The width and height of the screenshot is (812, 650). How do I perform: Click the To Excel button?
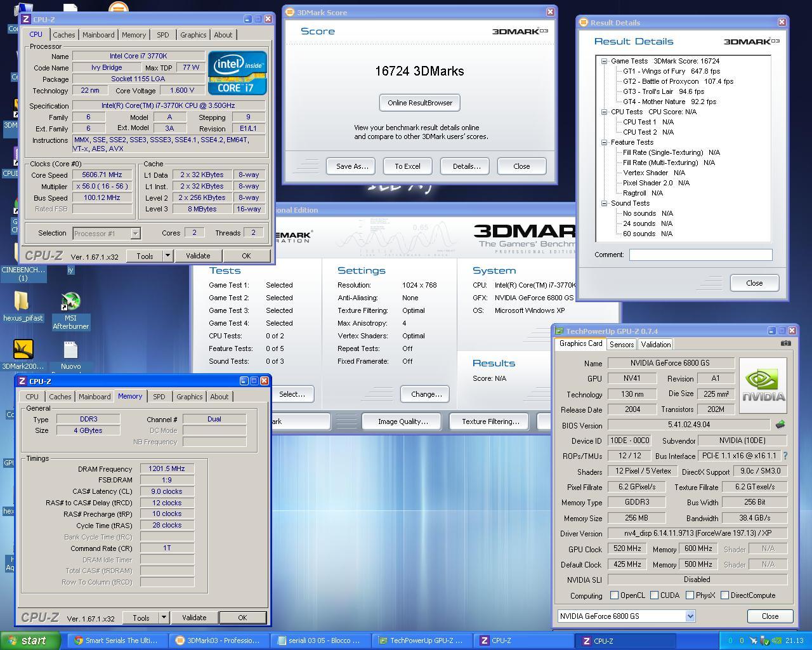coord(407,166)
